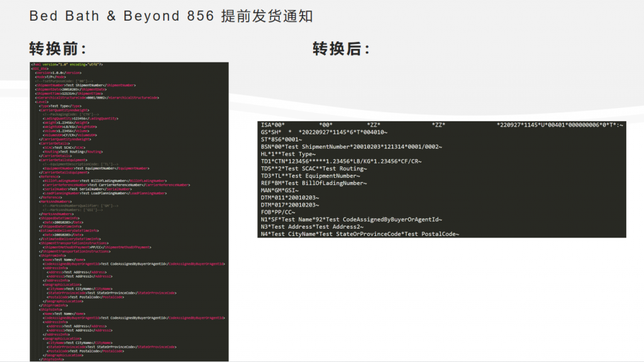Click the FOB*PP/CC line
Screen dimensions: 644x362
278,212
